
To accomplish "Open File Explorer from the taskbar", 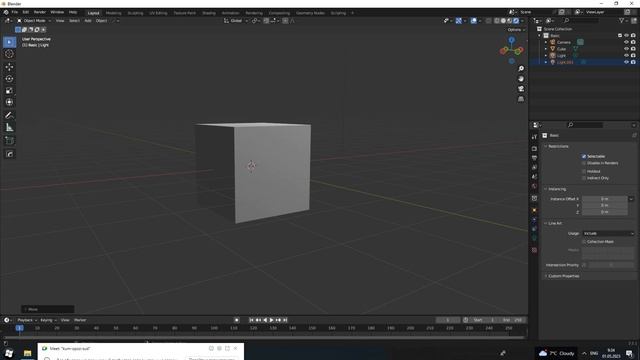I will (27, 353).
